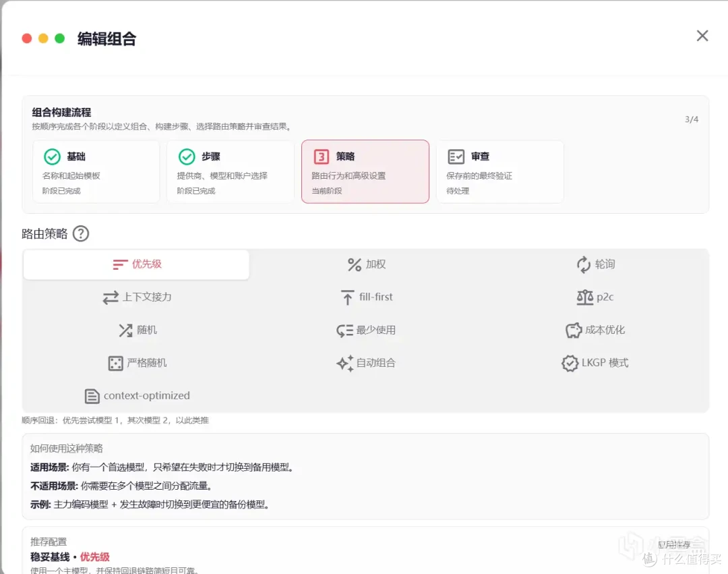Select the 轮询 routing strategy
The width and height of the screenshot is (728, 574).
(x=596, y=264)
